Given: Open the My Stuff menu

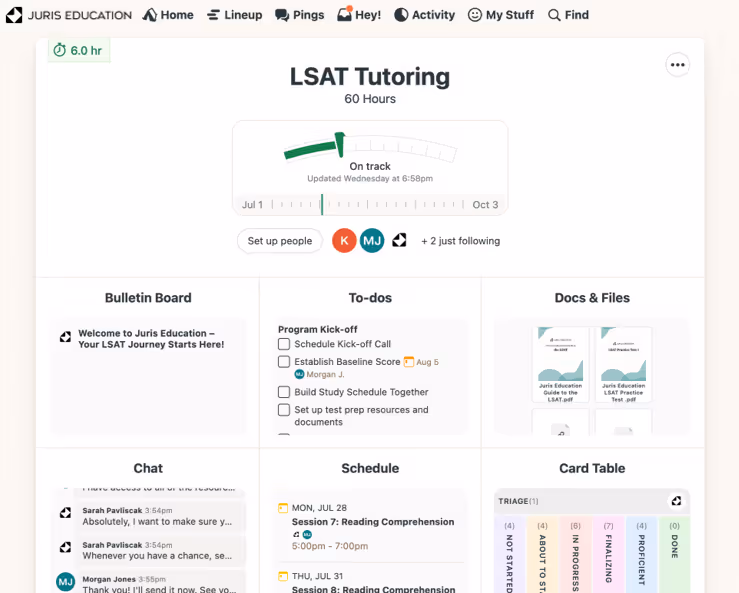Looking at the screenshot, I should point(501,15).
